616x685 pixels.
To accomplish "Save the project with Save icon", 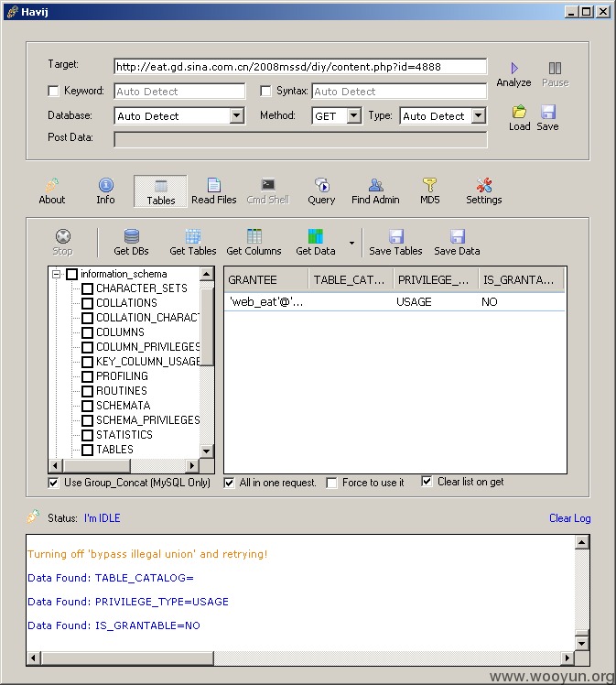I will (x=548, y=118).
